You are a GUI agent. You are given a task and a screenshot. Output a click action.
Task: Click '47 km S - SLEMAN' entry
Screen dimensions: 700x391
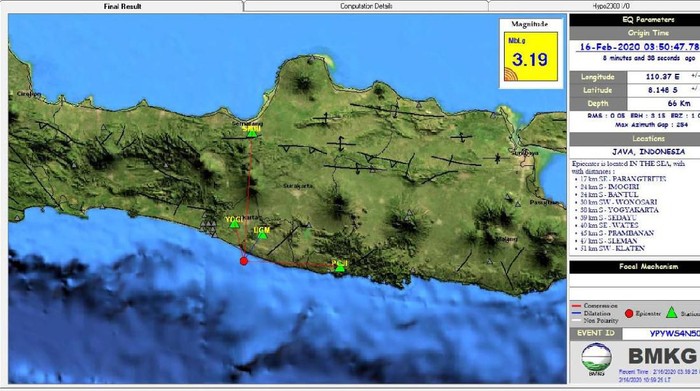[x=609, y=241]
